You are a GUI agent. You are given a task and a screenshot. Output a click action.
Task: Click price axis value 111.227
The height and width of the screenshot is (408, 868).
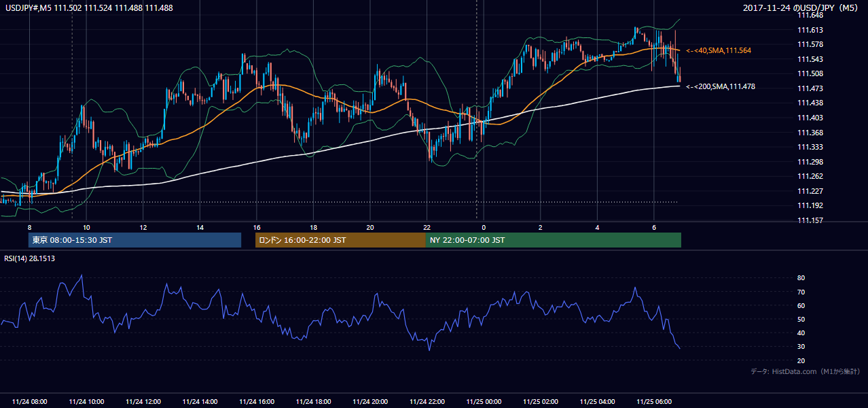811,191
